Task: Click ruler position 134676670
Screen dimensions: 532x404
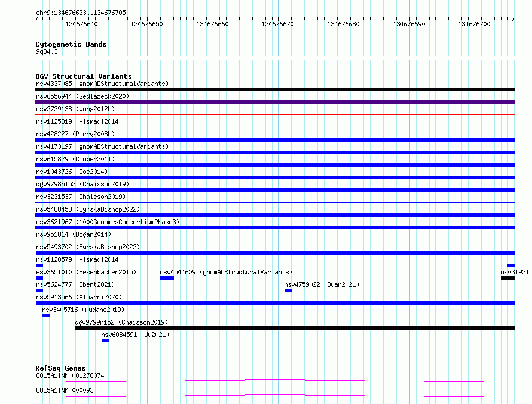Action: [277, 25]
